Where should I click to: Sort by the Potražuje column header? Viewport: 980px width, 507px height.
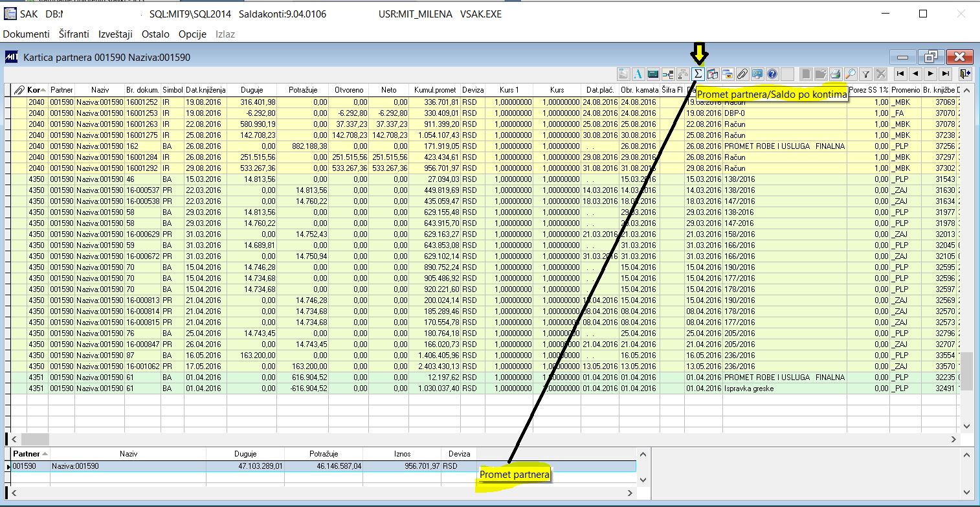tap(303, 89)
